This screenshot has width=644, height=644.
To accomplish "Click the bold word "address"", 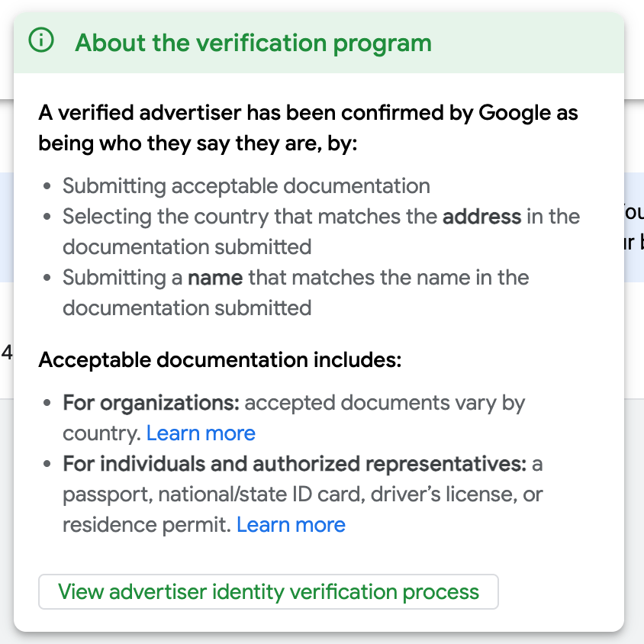I will (x=481, y=217).
